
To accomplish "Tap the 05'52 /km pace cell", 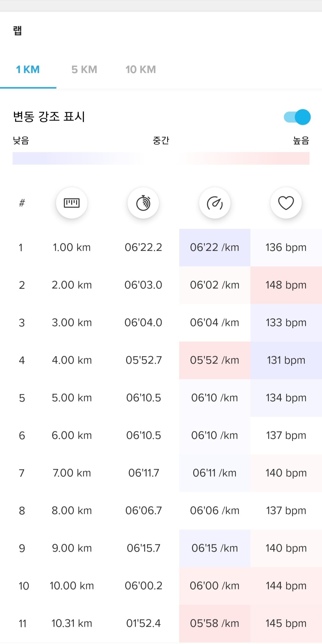I will click(215, 360).
